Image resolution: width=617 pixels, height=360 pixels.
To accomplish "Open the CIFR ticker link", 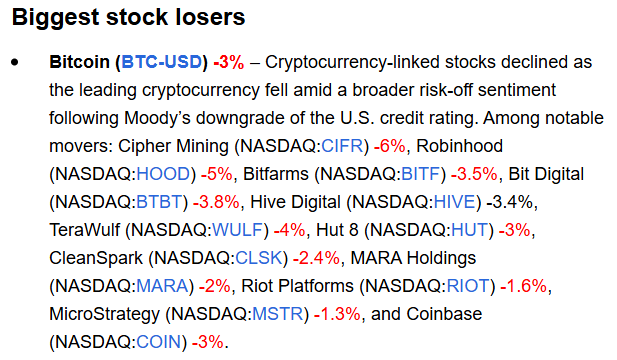I will coord(342,146).
